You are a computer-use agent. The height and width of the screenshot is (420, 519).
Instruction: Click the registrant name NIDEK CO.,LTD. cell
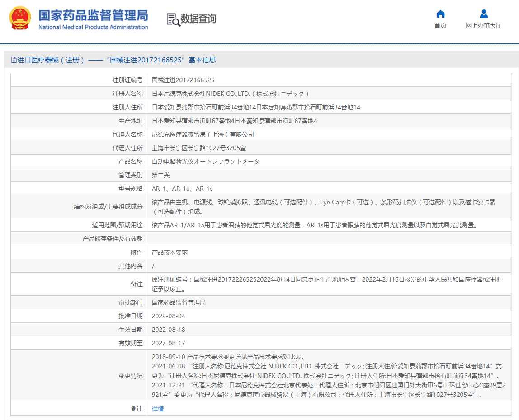(x=230, y=94)
